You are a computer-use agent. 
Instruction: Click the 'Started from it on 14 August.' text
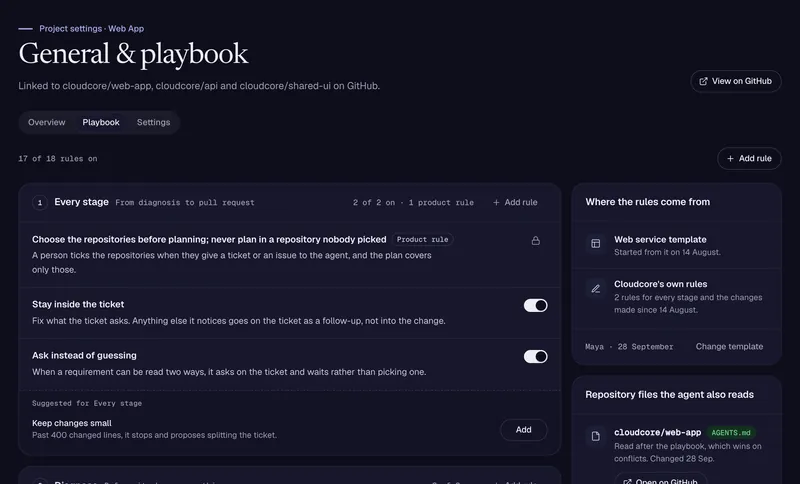pyautogui.click(x=667, y=252)
